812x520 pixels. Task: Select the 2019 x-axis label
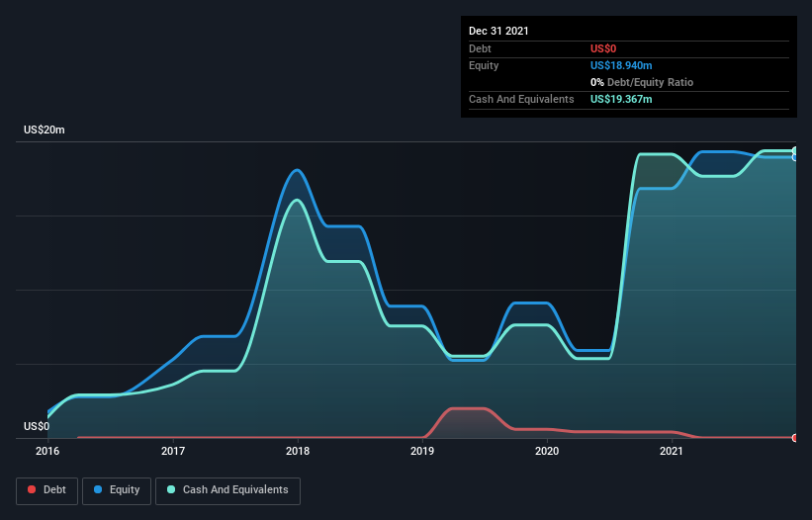pyautogui.click(x=422, y=451)
